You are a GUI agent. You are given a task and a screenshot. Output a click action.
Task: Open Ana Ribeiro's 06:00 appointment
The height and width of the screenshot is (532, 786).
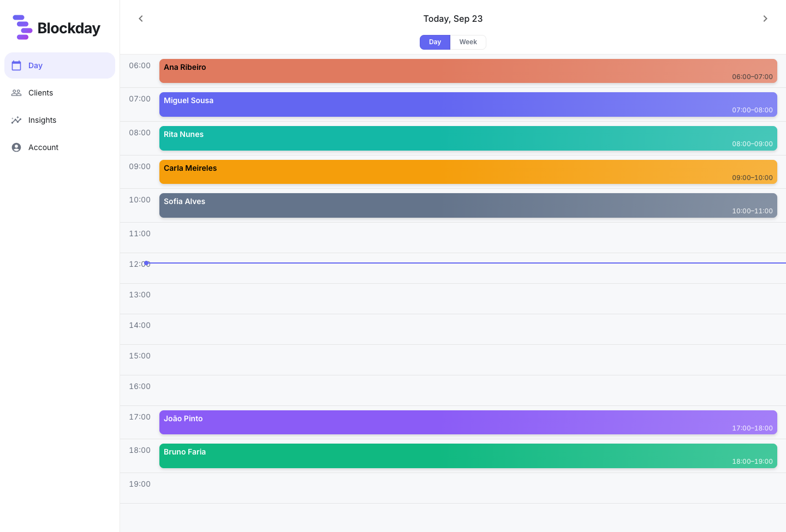click(468, 71)
